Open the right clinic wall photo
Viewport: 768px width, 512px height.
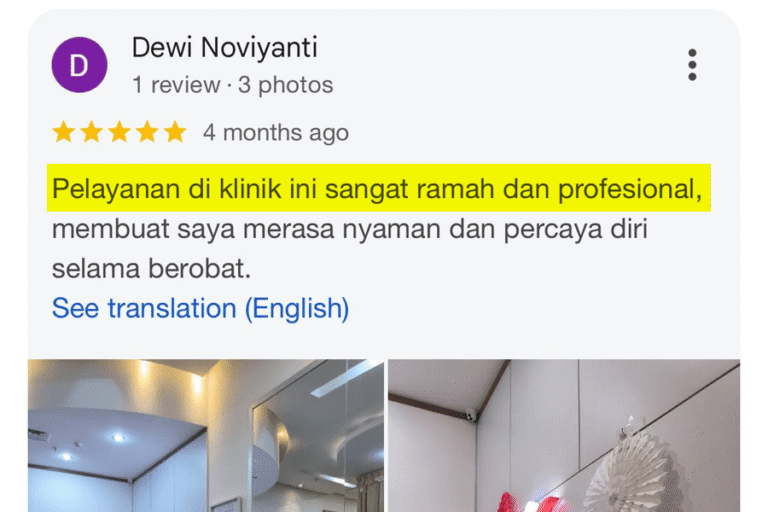(564, 436)
